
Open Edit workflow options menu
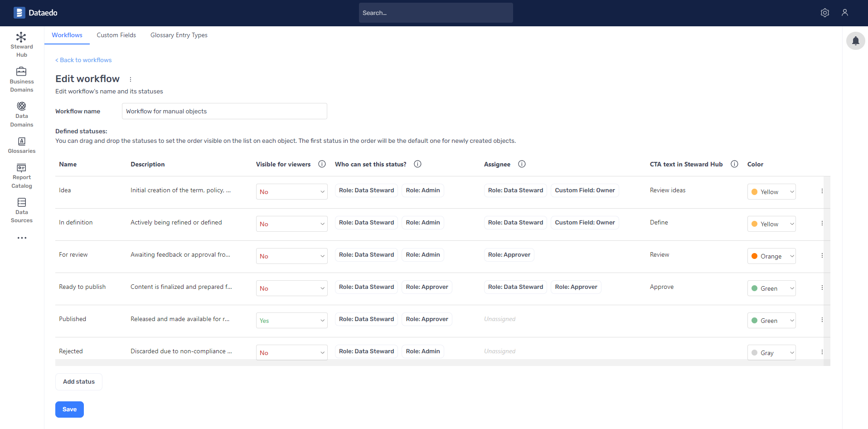[x=131, y=79]
